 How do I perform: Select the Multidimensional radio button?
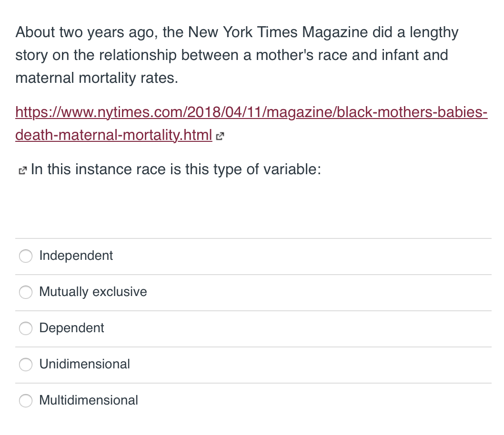pos(26,401)
